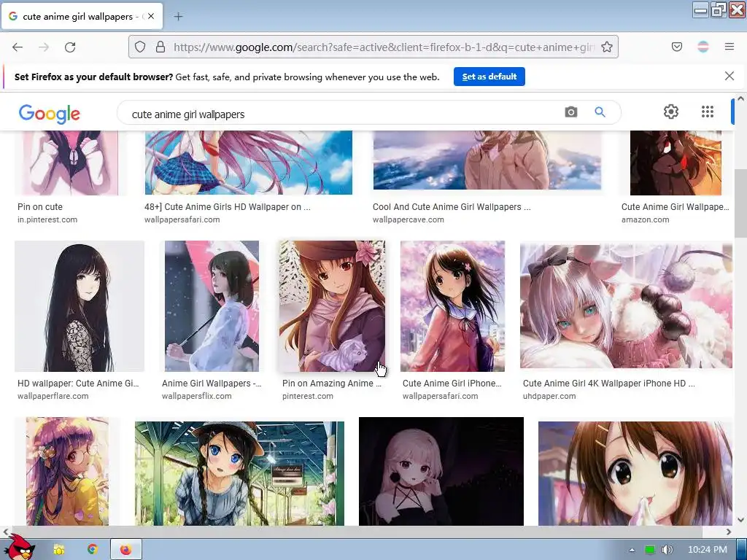Open the pink dress girl wallpapersafari thumbnail
Screen dimensions: 747x560
click(452, 306)
